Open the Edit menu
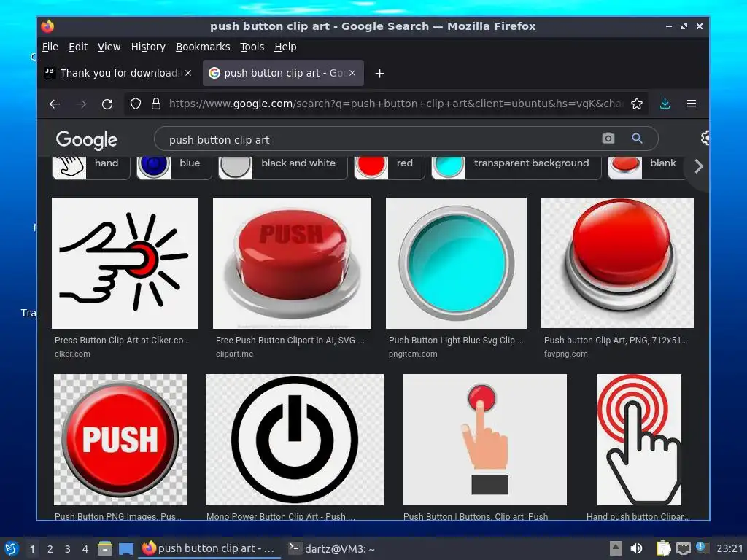Image resolution: width=747 pixels, height=560 pixels. 77,47
